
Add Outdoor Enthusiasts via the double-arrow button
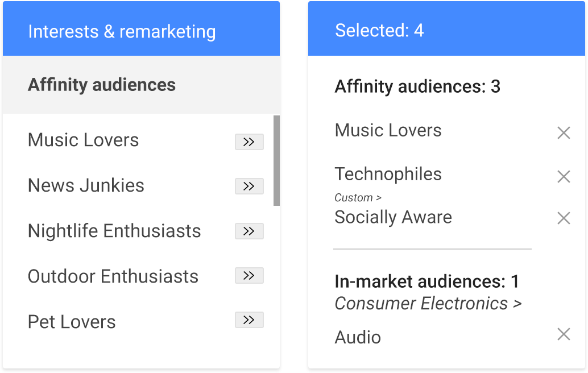click(249, 276)
